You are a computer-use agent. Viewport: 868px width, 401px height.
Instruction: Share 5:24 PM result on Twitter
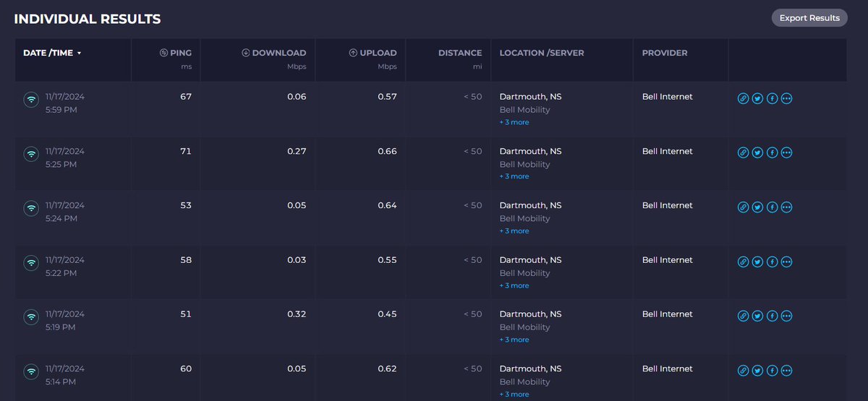[x=757, y=207]
